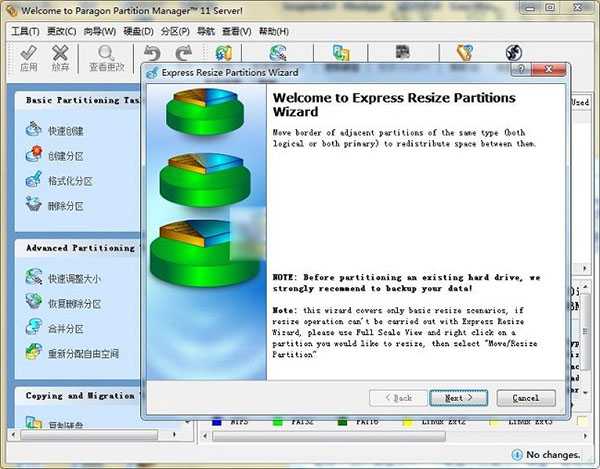Open the 工具(T) menu
This screenshot has width=600, height=469.
click(x=24, y=31)
